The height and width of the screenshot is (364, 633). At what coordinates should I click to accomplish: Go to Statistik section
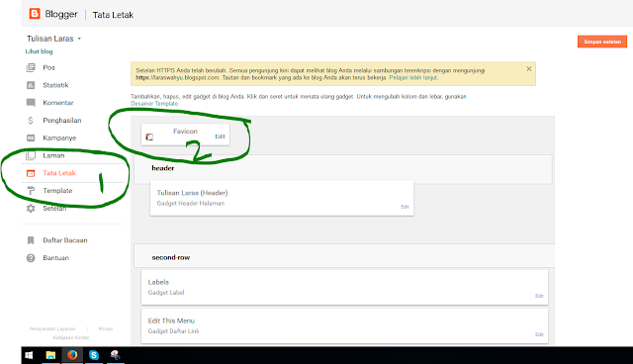click(x=55, y=85)
